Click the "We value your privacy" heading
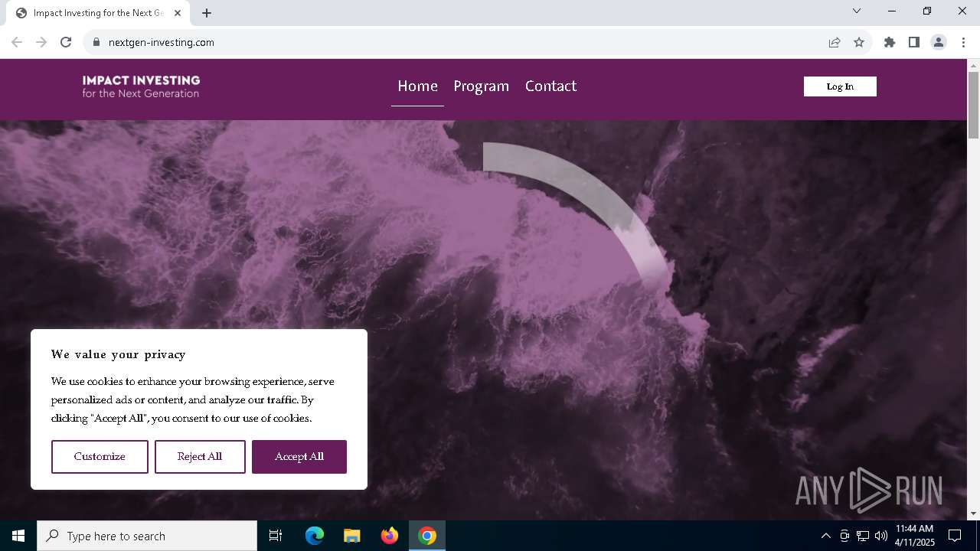This screenshot has height=551, width=980. pos(119,354)
